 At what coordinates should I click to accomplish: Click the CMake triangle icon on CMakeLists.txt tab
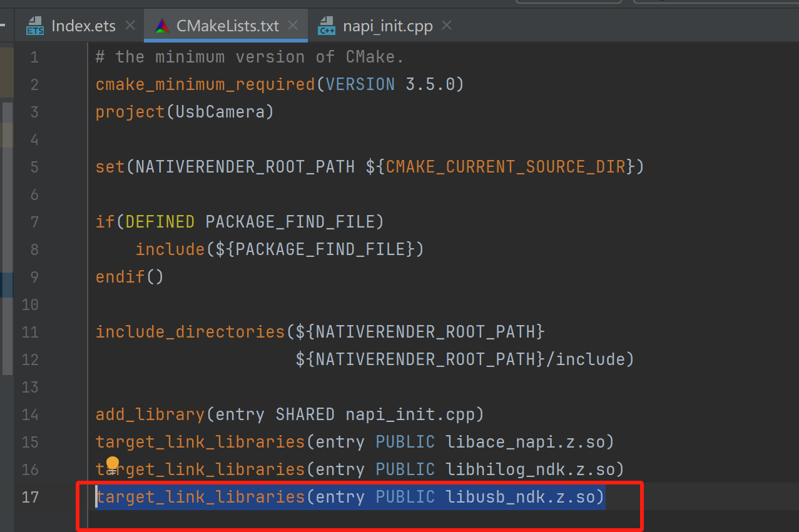[x=161, y=26]
